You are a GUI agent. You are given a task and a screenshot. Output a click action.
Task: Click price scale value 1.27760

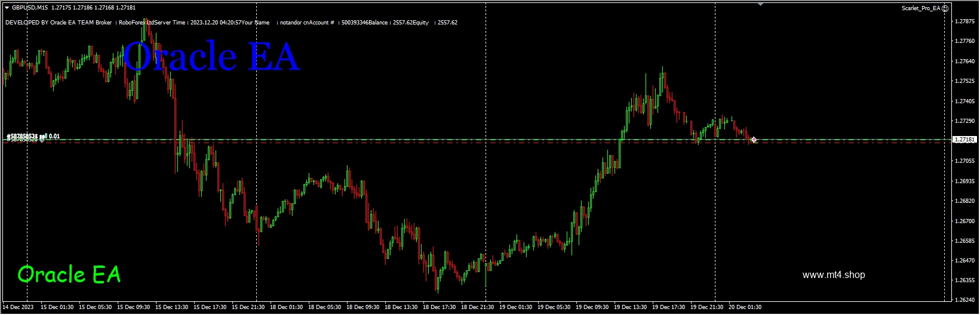coord(965,41)
